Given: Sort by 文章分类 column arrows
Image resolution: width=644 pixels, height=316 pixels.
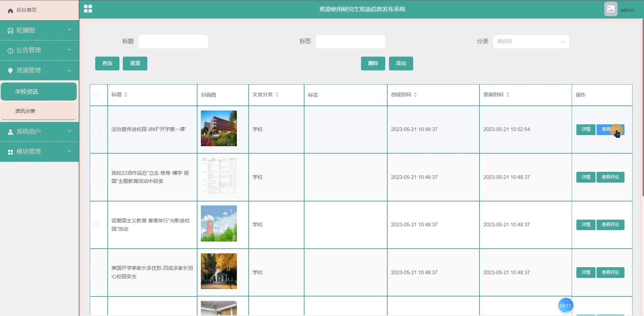Looking at the screenshot, I should pyautogui.click(x=277, y=95).
